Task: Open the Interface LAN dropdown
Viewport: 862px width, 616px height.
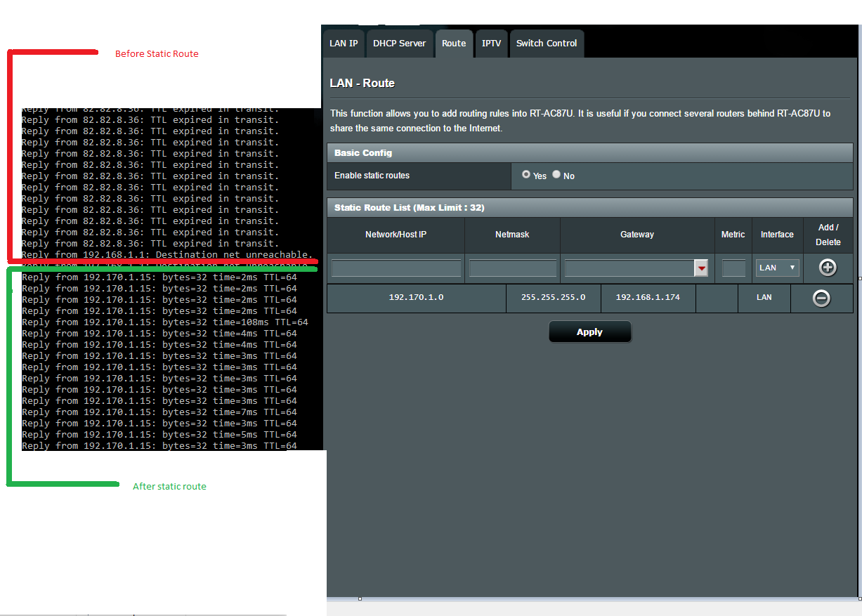Action: pyautogui.click(x=777, y=268)
